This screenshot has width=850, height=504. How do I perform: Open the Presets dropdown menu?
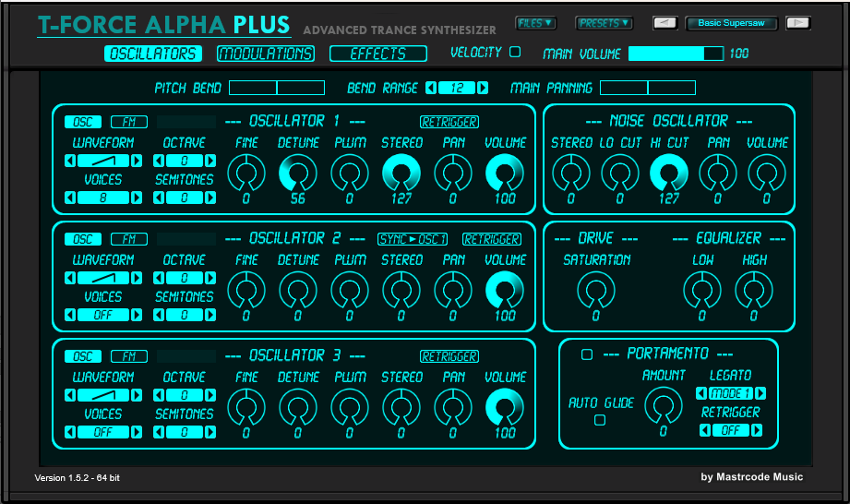pos(604,23)
